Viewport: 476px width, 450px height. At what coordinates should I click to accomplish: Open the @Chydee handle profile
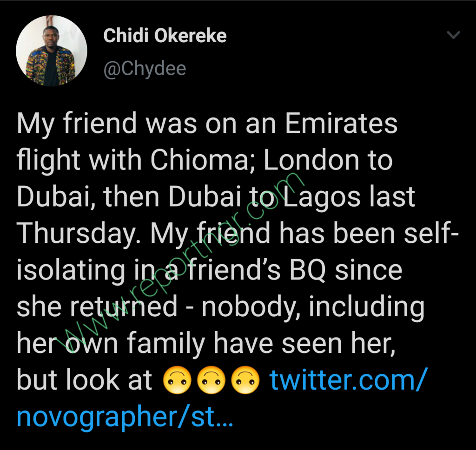coord(145,69)
